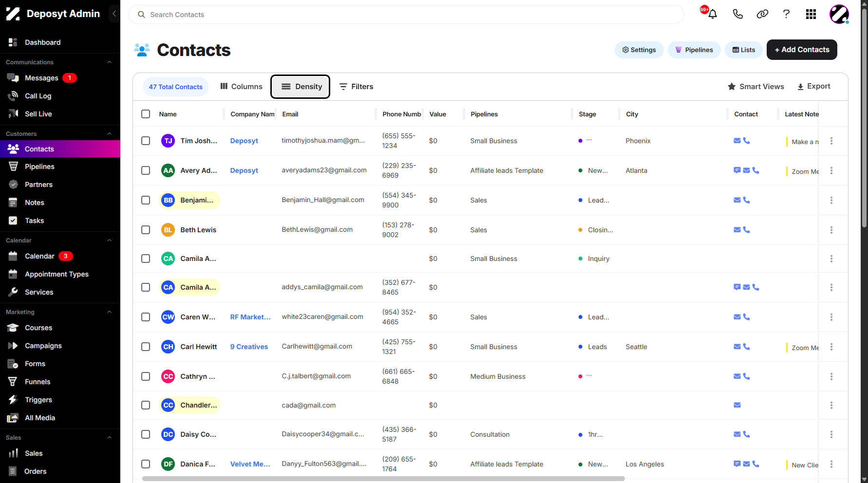This screenshot has width=868, height=483.
Task: Check the box for Carl Hewitt row
Action: point(146,347)
